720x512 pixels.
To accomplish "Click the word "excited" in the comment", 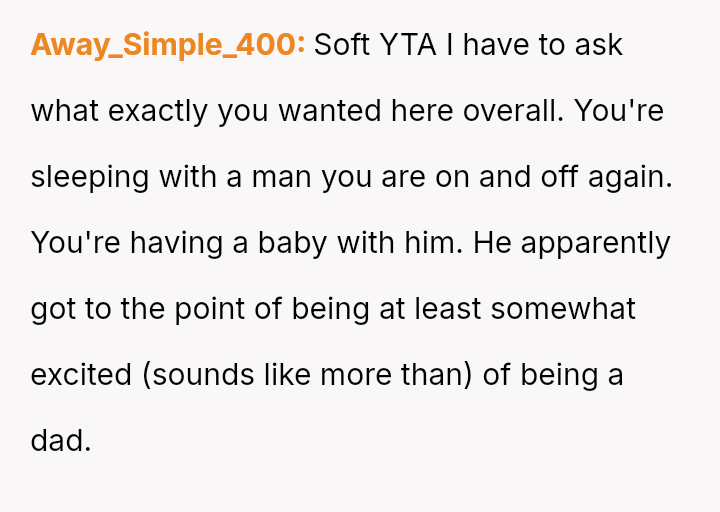I will point(83,375).
